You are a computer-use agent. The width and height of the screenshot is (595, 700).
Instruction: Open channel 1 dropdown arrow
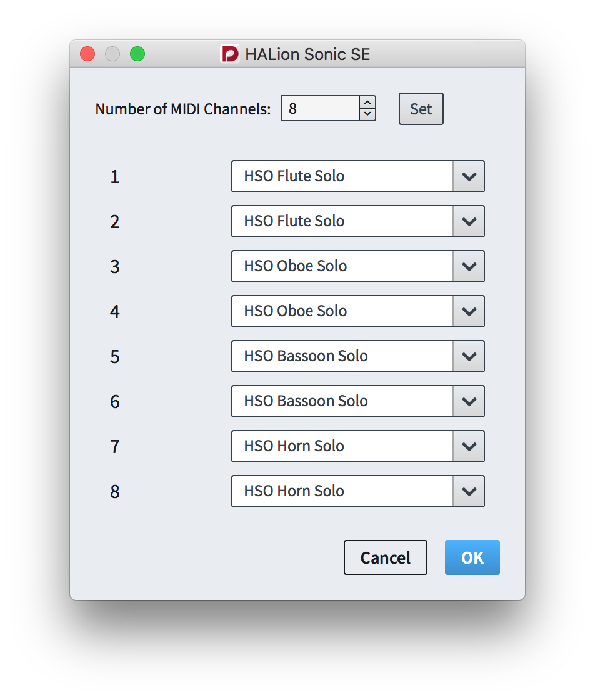[x=469, y=176]
